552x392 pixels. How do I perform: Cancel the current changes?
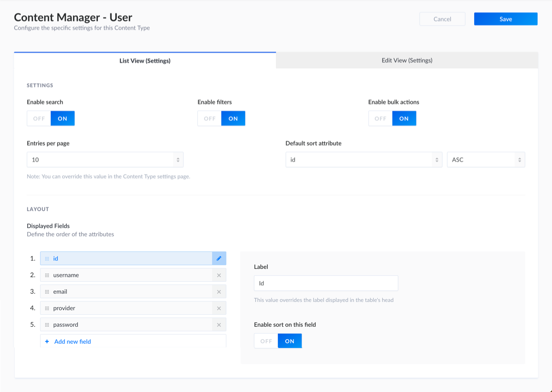pos(442,19)
